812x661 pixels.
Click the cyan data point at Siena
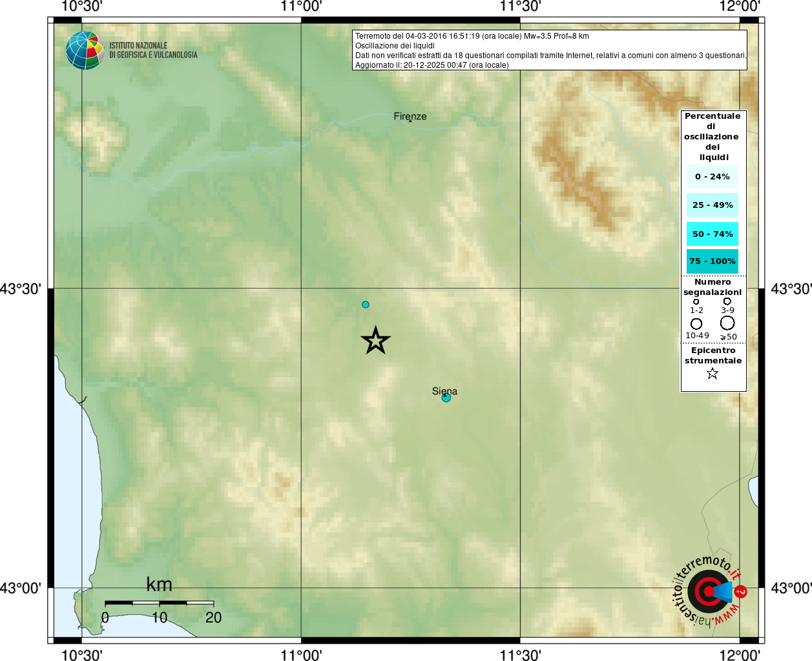446,398
